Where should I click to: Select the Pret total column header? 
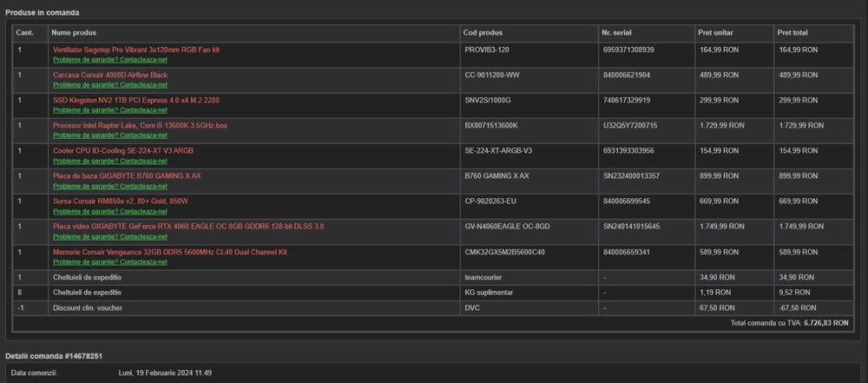792,33
